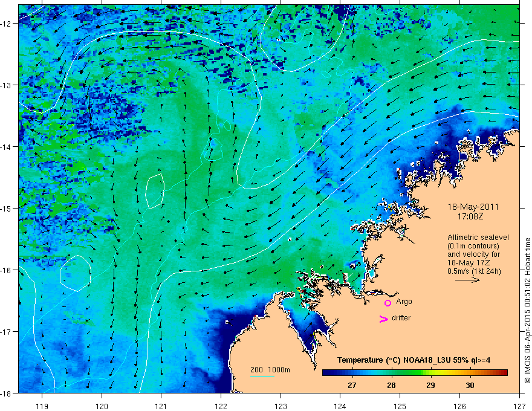Click longitude axis label 124

(340, 406)
